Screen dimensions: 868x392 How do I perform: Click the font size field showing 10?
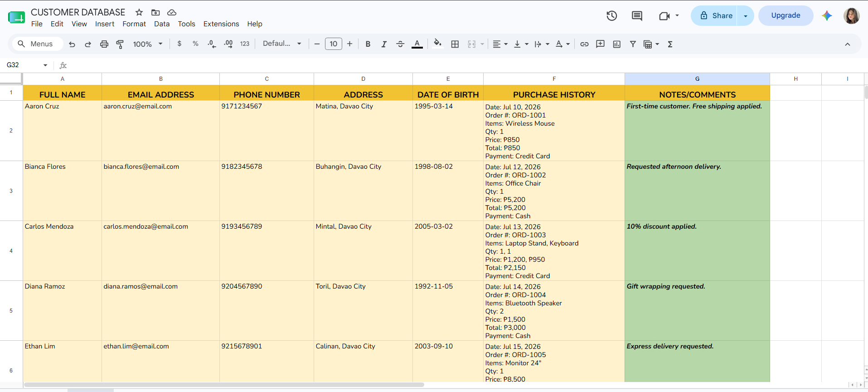click(334, 44)
